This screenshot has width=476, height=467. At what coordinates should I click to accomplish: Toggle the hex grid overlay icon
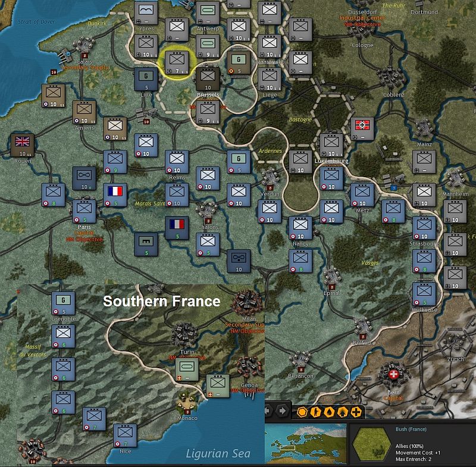302,412
